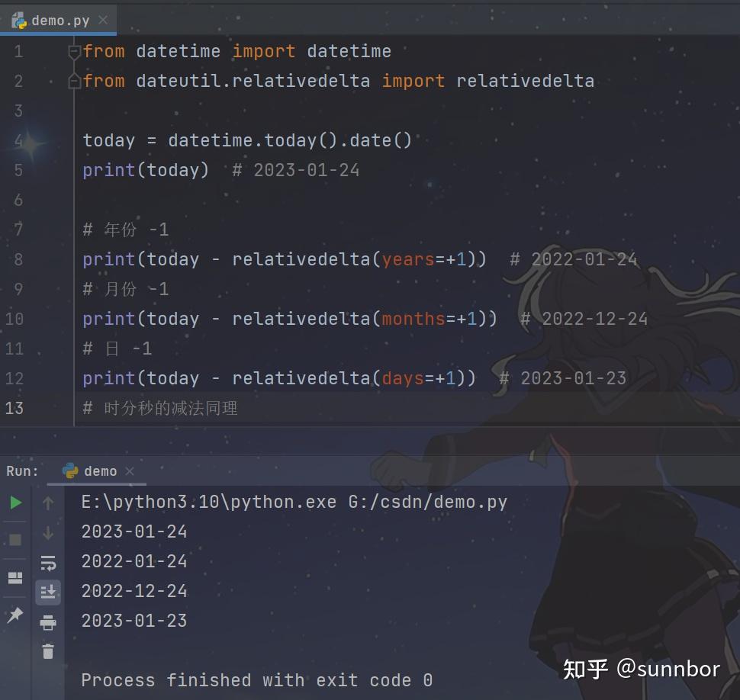Click console output '2023-01-23'

tap(134, 621)
